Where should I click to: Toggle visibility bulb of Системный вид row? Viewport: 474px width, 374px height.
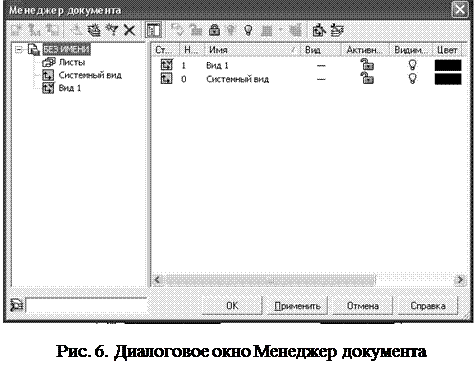(x=412, y=79)
